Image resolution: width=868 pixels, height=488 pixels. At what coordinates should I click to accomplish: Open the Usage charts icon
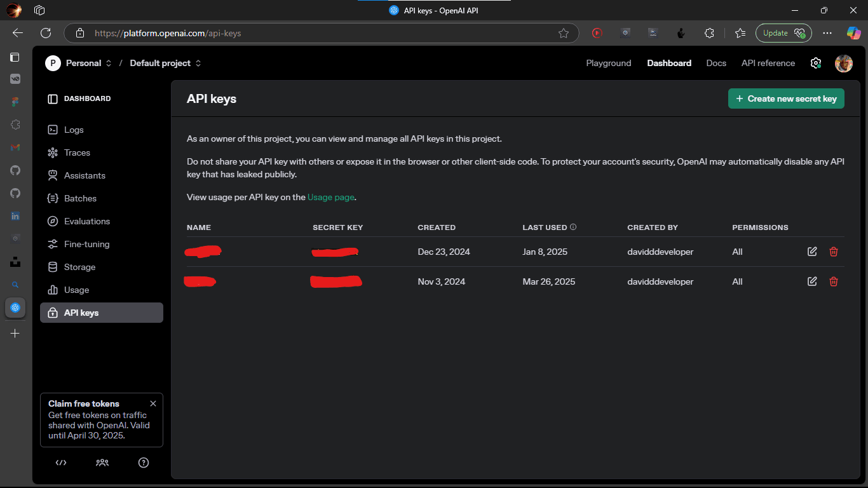tap(53, 290)
